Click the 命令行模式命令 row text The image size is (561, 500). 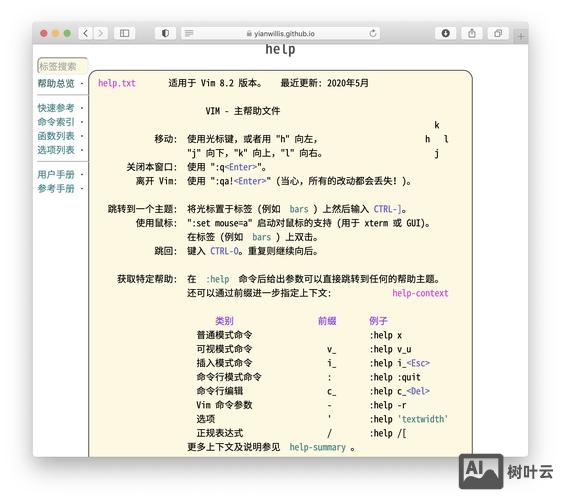pyautogui.click(x=229, y=377)
